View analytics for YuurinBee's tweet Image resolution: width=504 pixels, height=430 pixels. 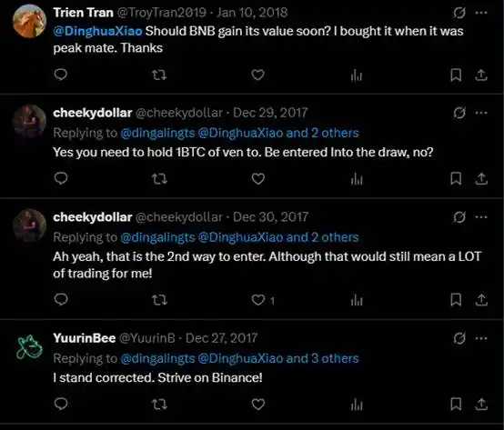click(357, 405)
